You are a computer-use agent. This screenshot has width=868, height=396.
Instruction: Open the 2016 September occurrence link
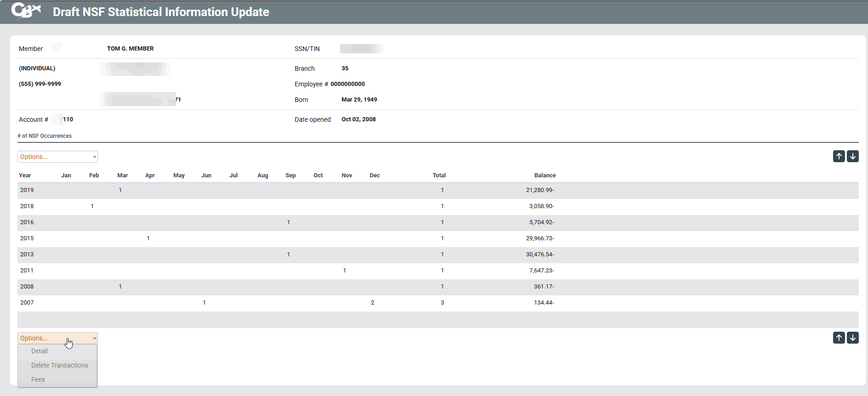click(288, 222)
